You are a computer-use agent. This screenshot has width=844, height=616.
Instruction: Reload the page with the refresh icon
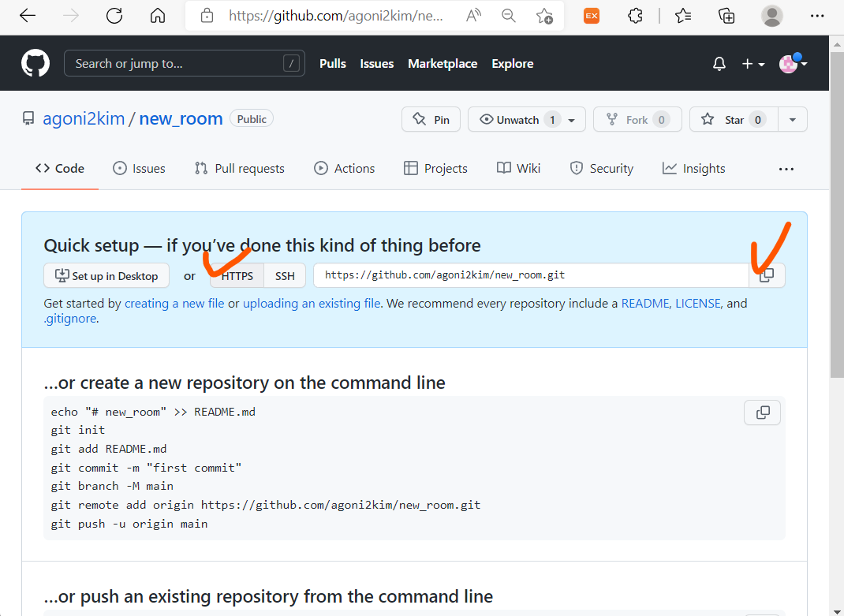114,16
